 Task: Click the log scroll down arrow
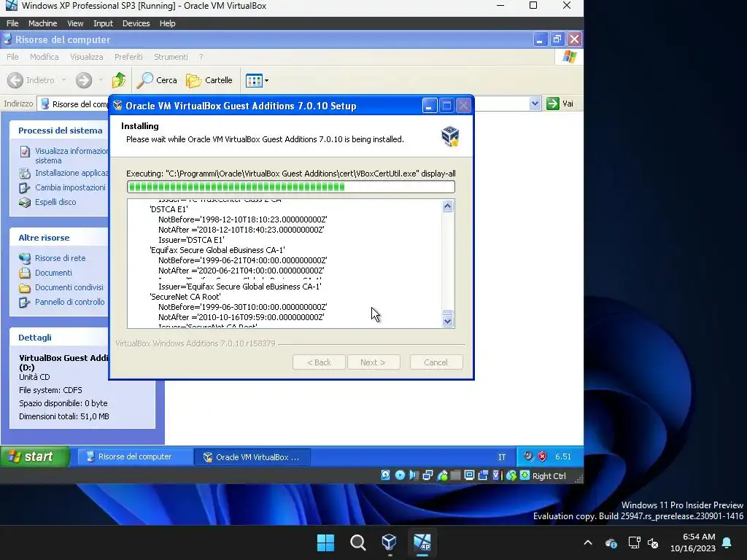click(447, 321)
